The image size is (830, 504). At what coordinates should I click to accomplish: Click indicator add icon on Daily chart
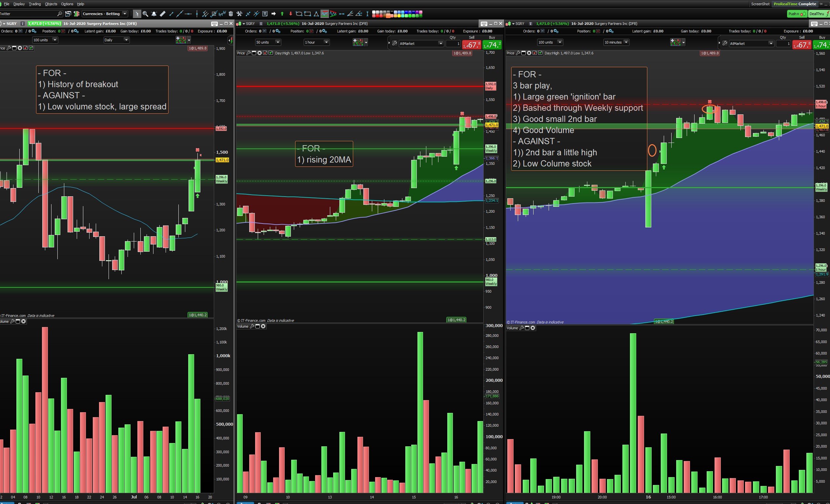pyautogui.click(x=181, y=40)
